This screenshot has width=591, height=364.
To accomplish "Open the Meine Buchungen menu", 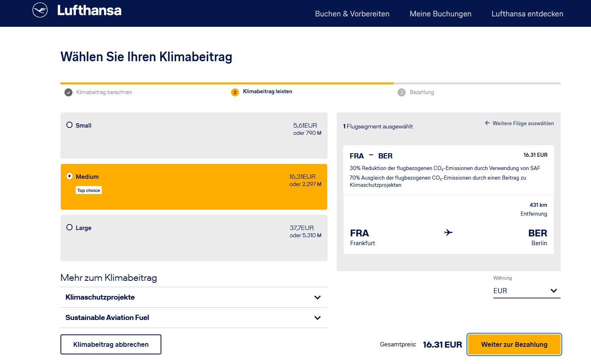I will pos(440,14).
